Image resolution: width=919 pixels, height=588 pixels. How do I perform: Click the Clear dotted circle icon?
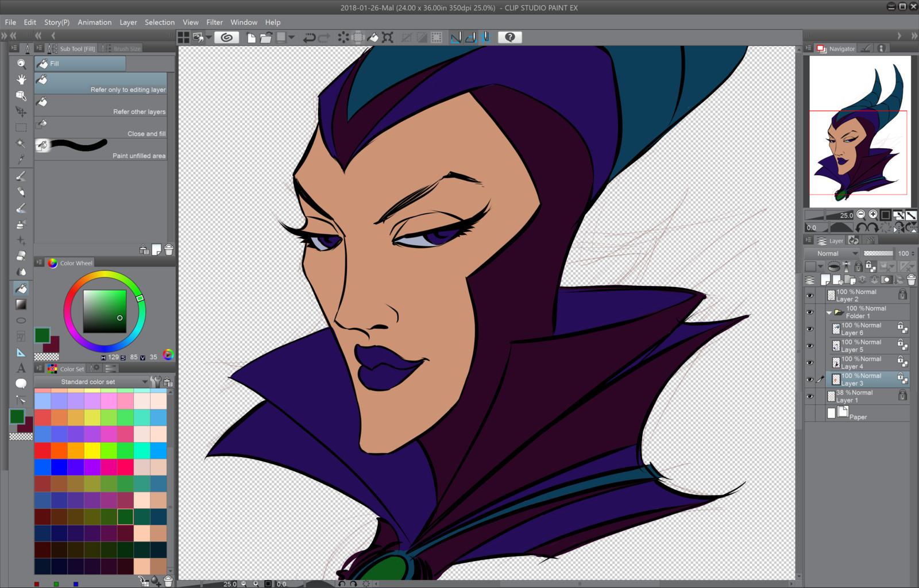pyautogui.click(x=343, y=37)
